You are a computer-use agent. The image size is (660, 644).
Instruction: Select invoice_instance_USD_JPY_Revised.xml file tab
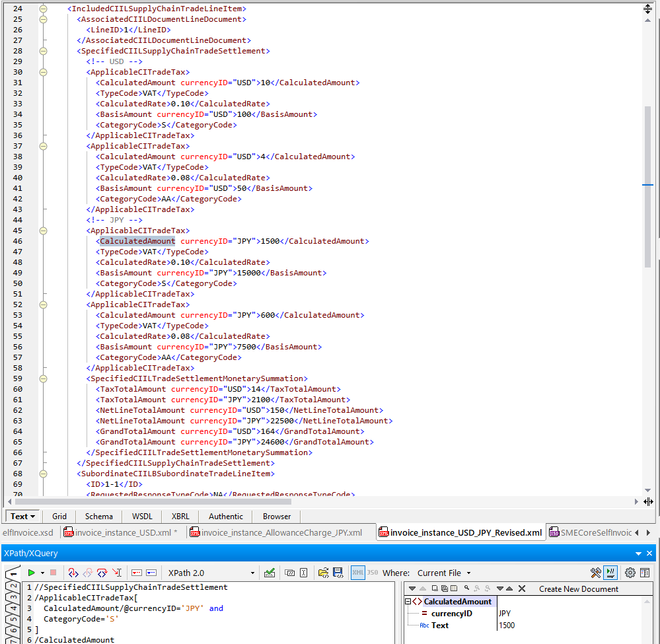[x=460, y=532]
